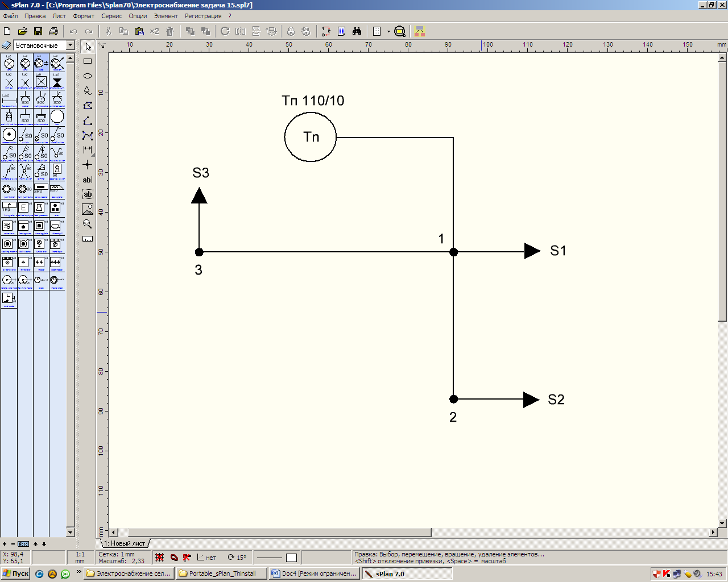Click the minus button under the library
Screen dimensions: 728x582
click(13, 544)
